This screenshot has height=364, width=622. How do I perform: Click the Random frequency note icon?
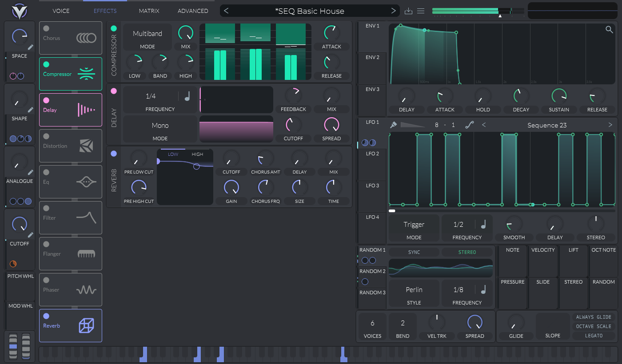point(483,289)
